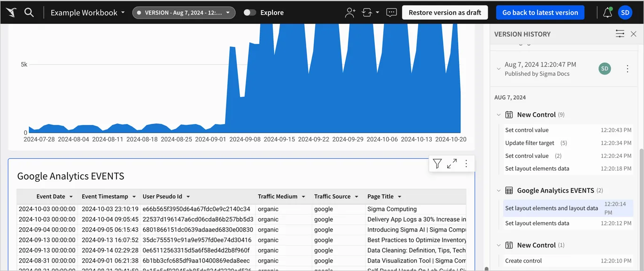The height and width of the screenshot is (271, 644).
Task: Click timestamp cell 2024-10-04 09:05:45
Action: [x=110, y=219]
